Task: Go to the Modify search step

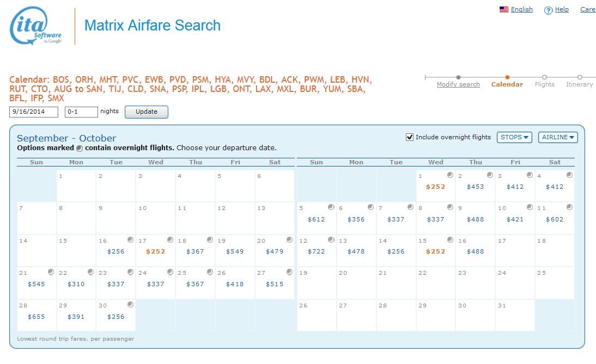Action: pos(458,84)
